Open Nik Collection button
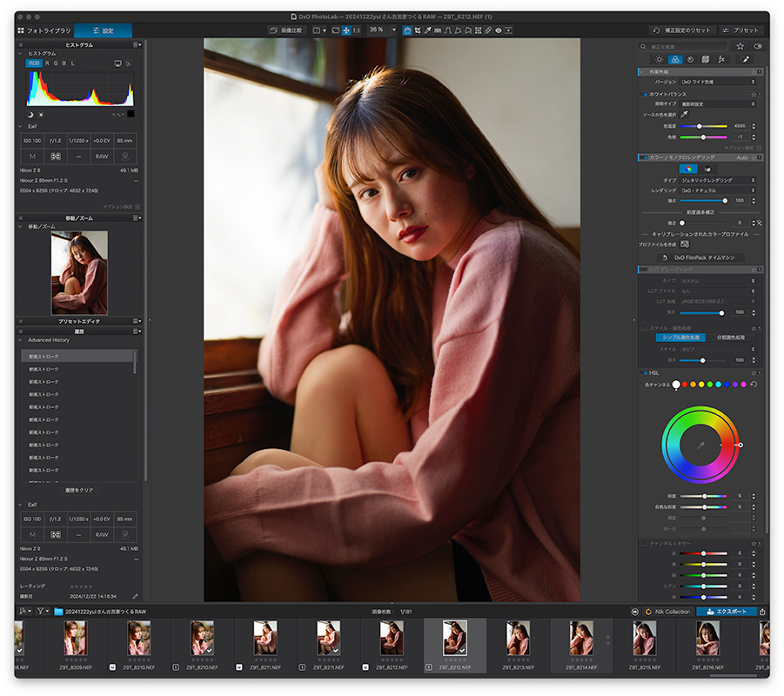The height and width of the screenshot is (696, 784). click(668, 612)
